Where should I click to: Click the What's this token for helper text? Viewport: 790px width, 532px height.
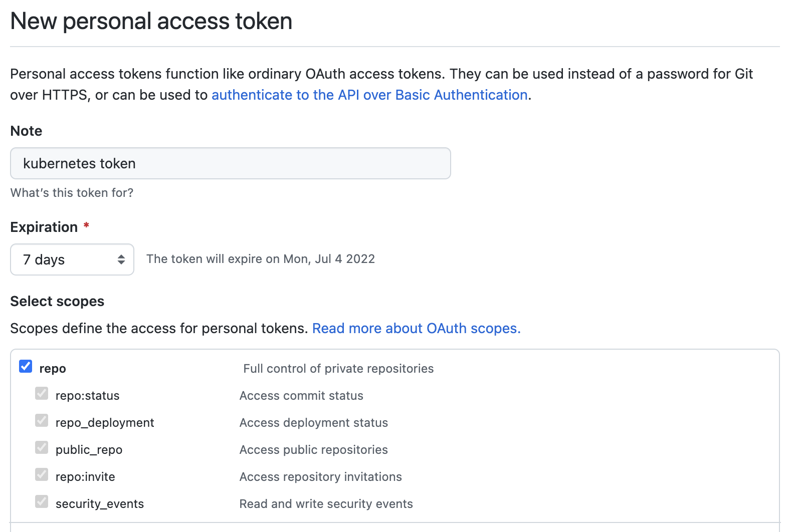[x=72, y=192]
